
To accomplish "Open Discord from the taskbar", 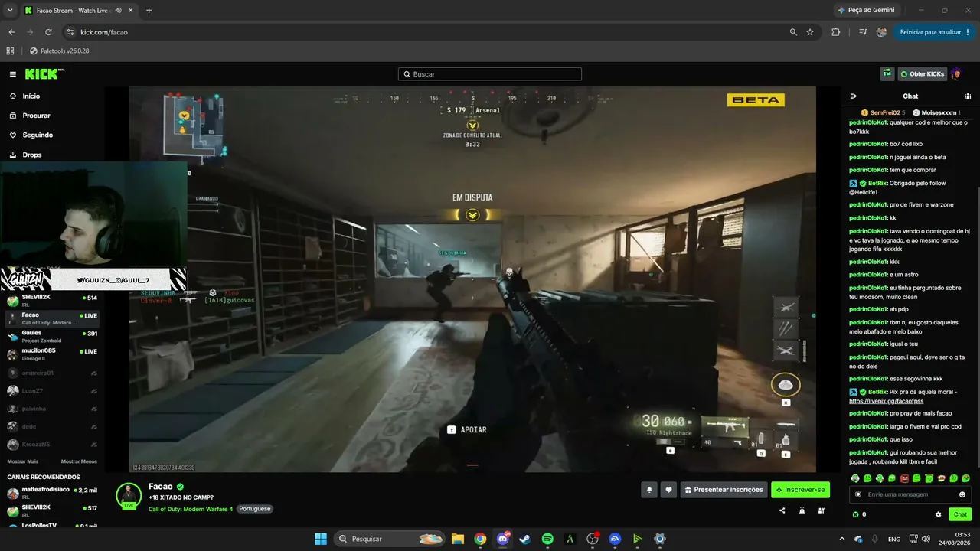I will 502,539.
